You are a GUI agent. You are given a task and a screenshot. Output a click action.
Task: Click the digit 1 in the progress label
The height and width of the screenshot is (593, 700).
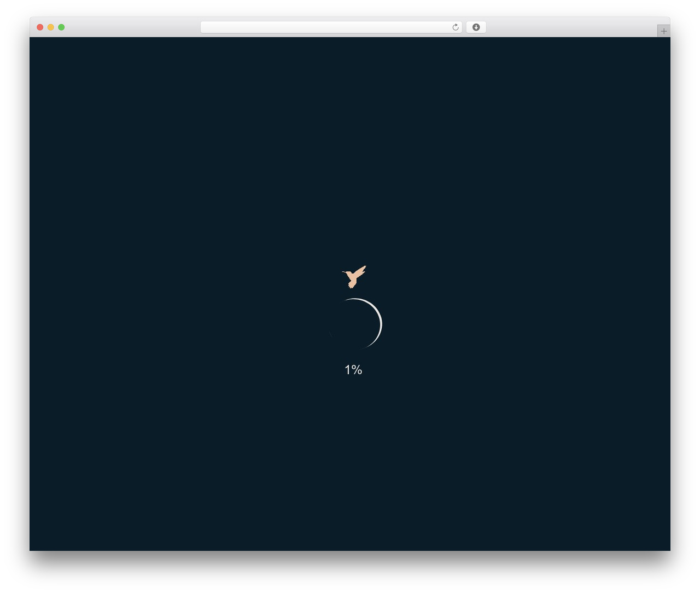(347, 370)
